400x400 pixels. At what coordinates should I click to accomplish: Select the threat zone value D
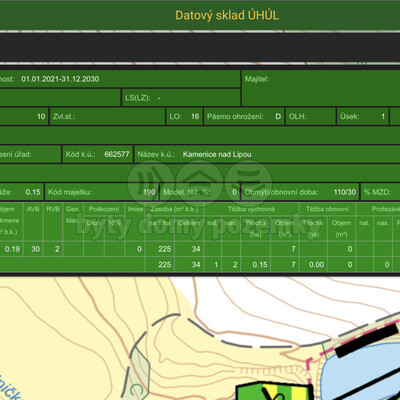pyautogui.click(x=278, y=117)
